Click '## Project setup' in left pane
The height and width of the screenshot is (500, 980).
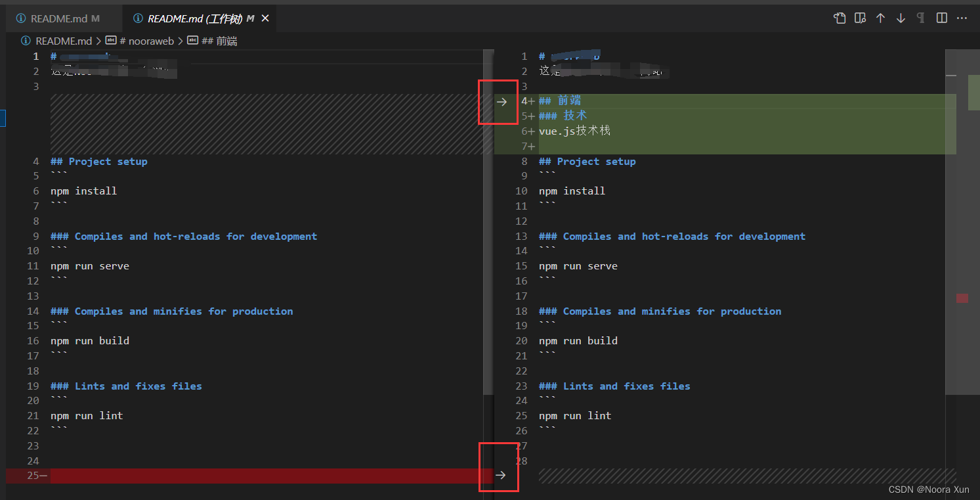(99, 162)
